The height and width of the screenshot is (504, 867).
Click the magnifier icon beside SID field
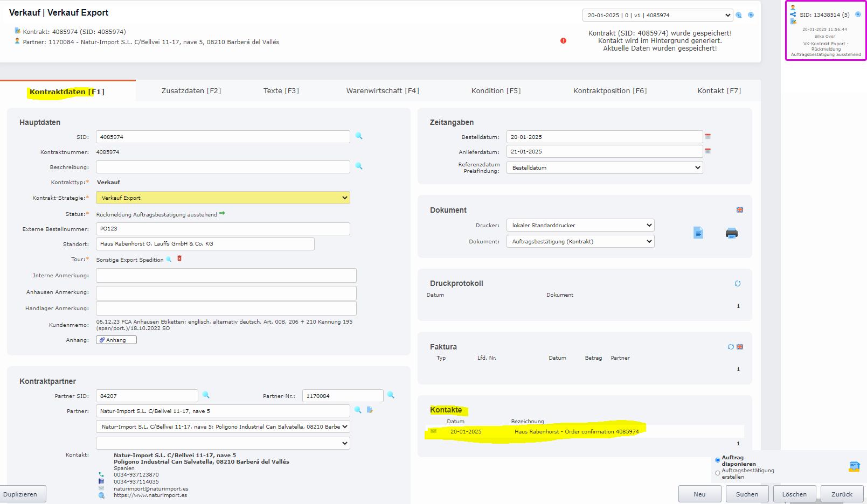tap(359, 136)
